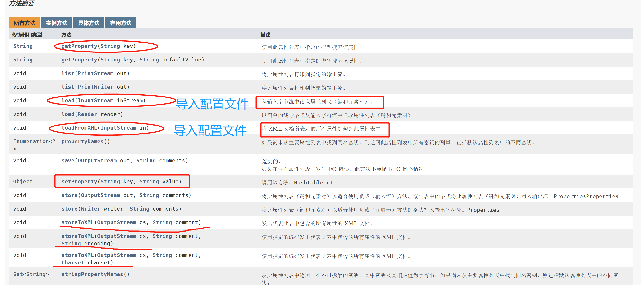Open the 具体方法 tab
The image size is (644, 285).
pos(89,23)
